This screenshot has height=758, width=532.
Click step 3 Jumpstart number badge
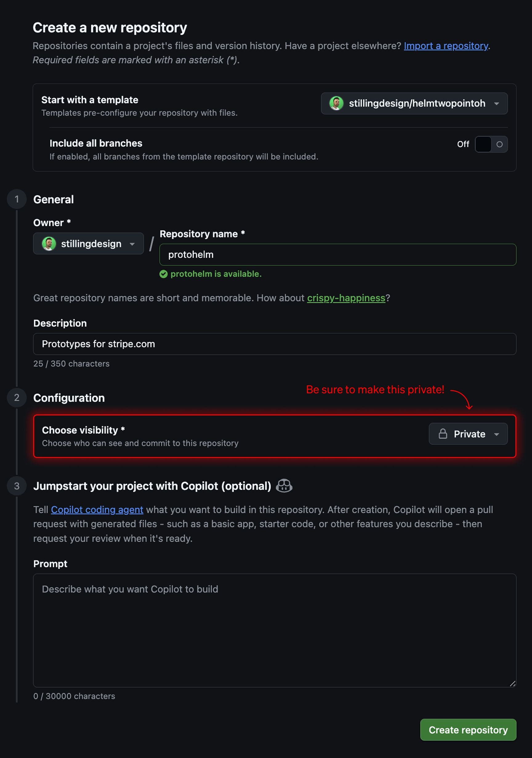(17, 486)
